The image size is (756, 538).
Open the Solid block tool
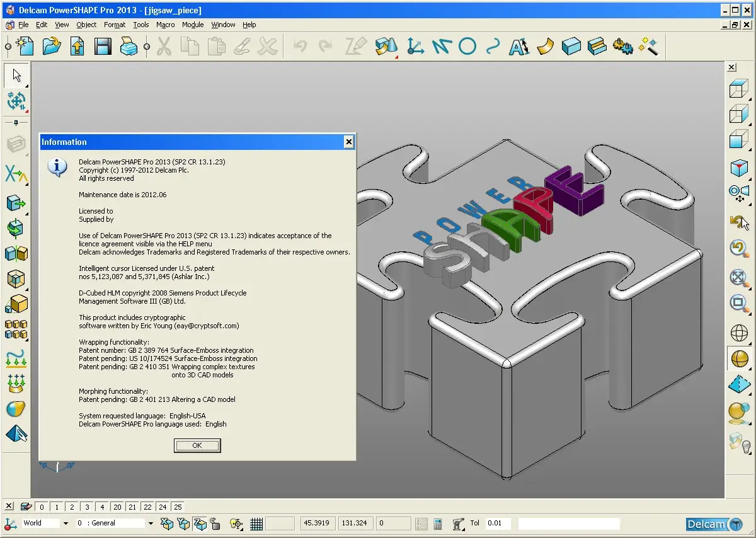click(571, 47)
